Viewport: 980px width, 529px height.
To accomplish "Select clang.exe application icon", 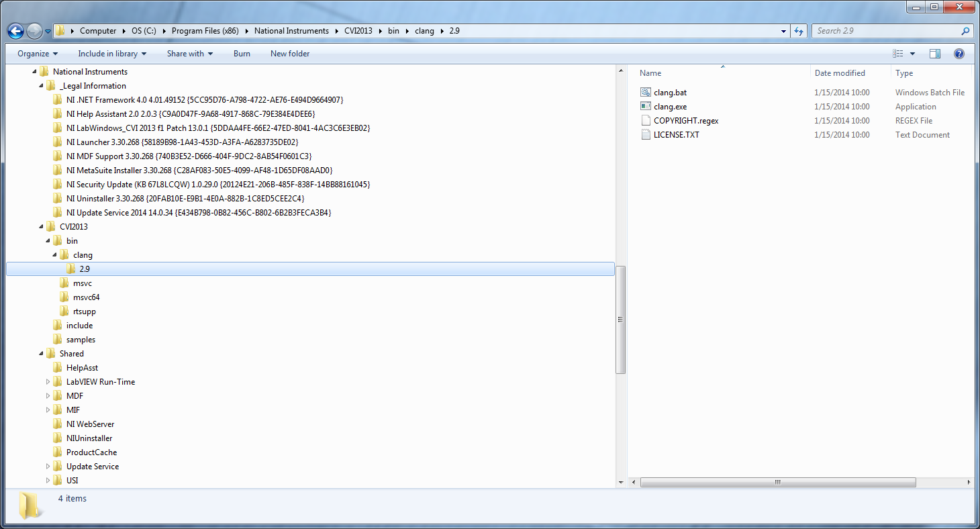I will pos(646,107).
